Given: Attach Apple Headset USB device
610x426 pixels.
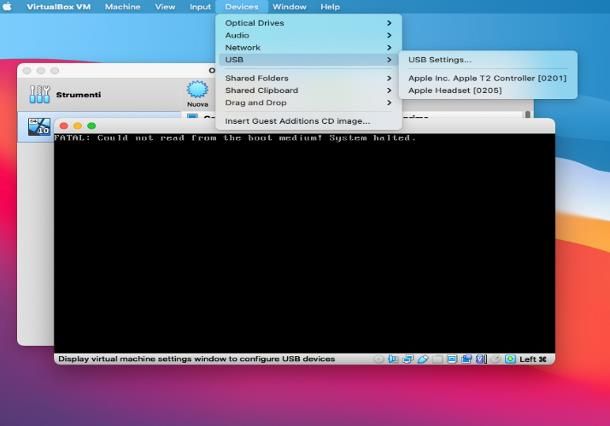Looking at the screenshot, I should (488, 90).
